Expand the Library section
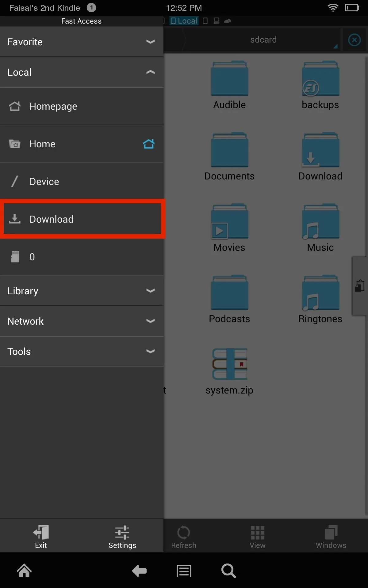Viewport: 368px width, 588px height. (82, 291)
